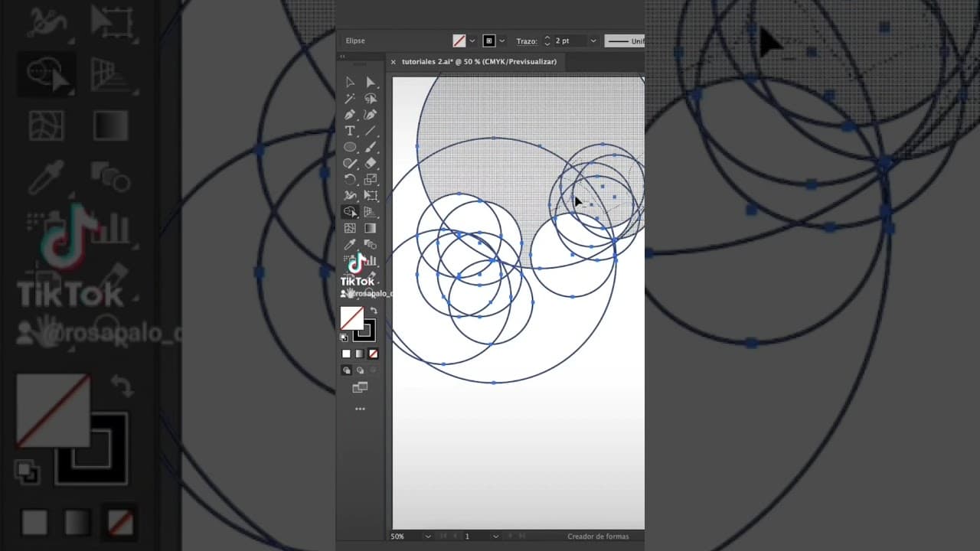Select the Mesh tool
Viewport: 980px width, 551px height.
coord(350,228)
